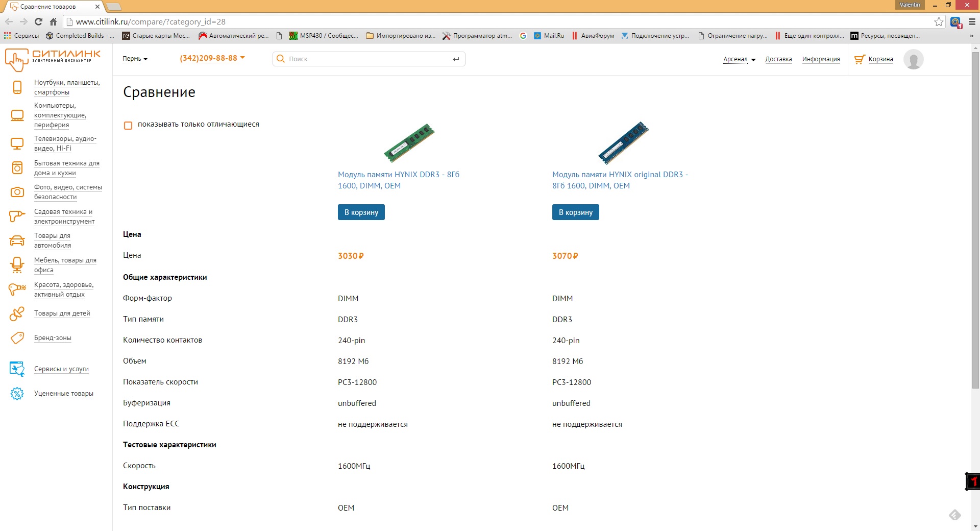Click the power drill garden tools icon
980x531 pixels.
pos(17,216)
